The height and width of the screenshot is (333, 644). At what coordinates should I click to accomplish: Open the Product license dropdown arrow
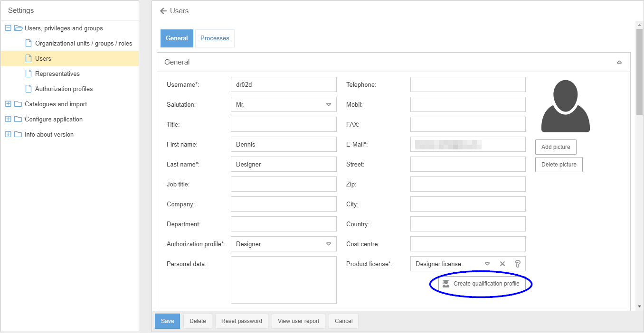click(487, 264)
